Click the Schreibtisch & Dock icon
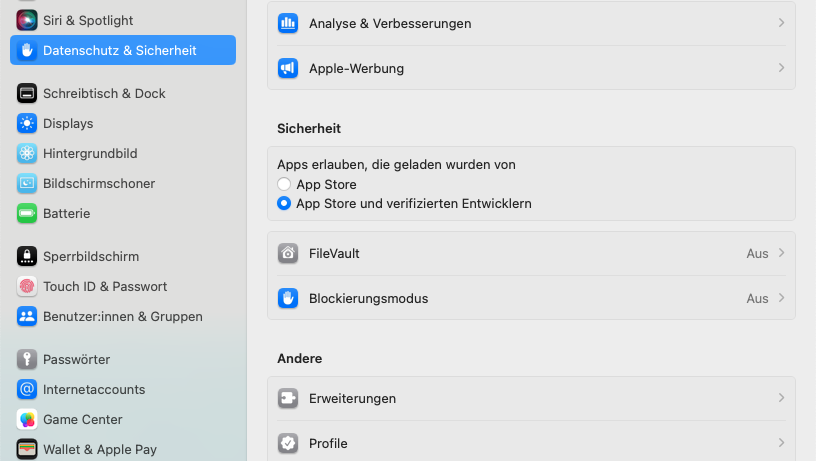This screenshot has height=461, width=816. (27, 93)
